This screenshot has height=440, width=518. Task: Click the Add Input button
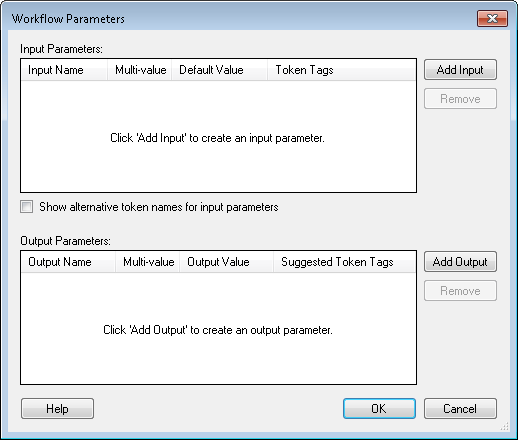(x=460, y=70)
